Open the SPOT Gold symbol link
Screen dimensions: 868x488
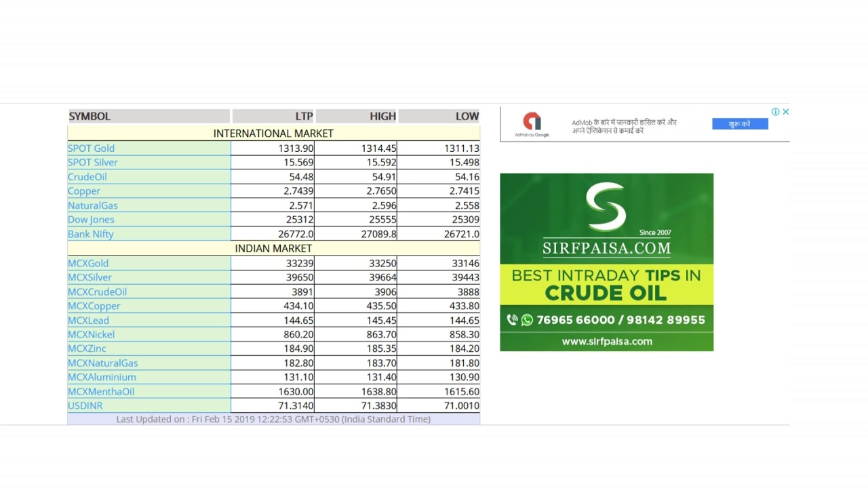pos(91,148)
